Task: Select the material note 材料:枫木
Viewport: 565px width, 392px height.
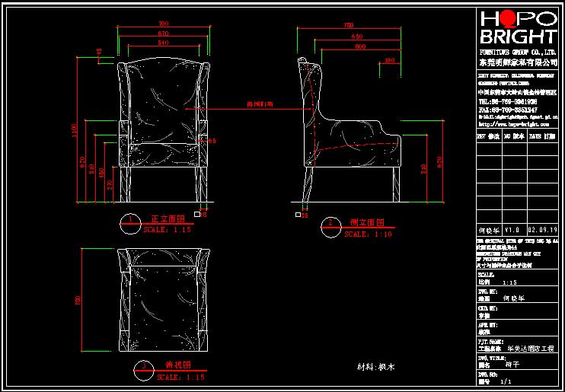Action: click(376, 367)
